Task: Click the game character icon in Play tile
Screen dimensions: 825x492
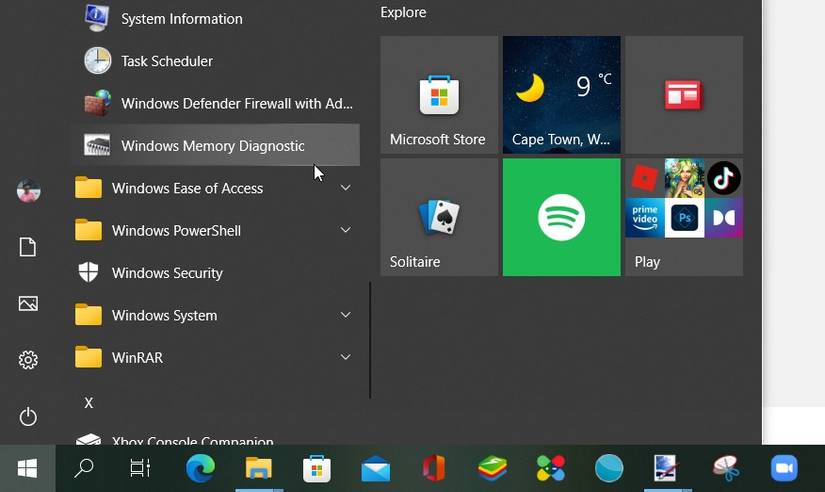Action: (x=684, y=178)
